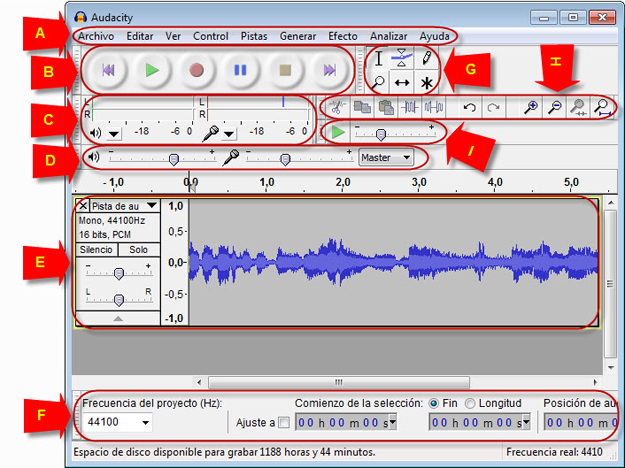Start playback with the large green Play button
The image size is (625, 468).
pyautogui.click(x=152, y=71)
